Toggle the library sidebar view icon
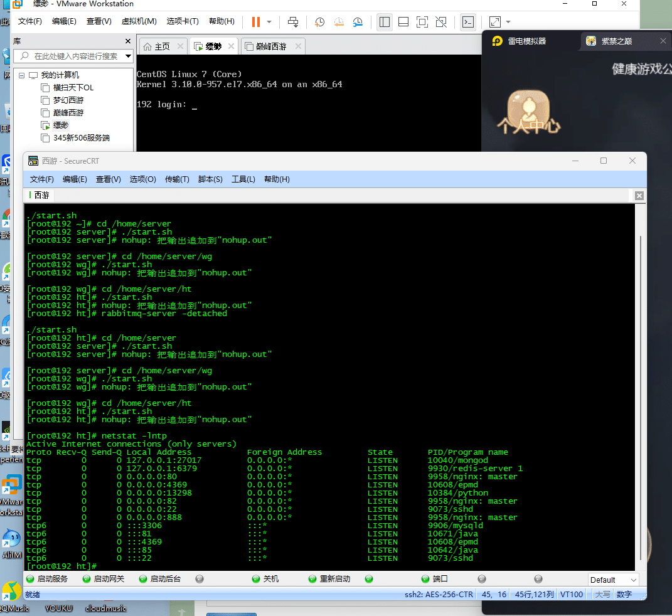Screen dimensions: 672x616 (x=385, y=22)
